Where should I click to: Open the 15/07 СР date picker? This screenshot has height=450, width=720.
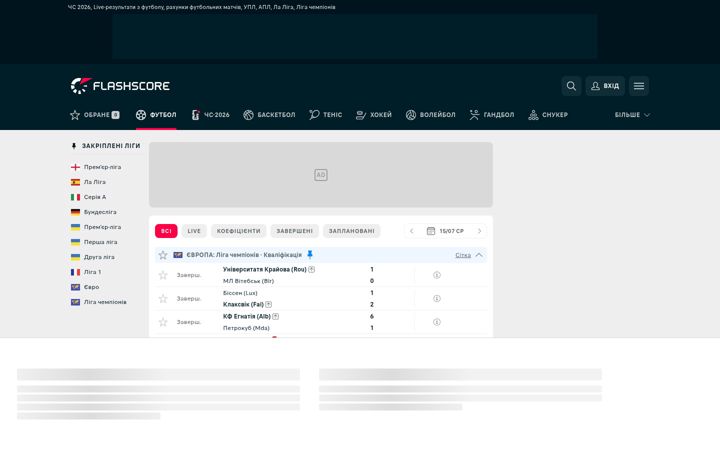[x=445, y=231]
